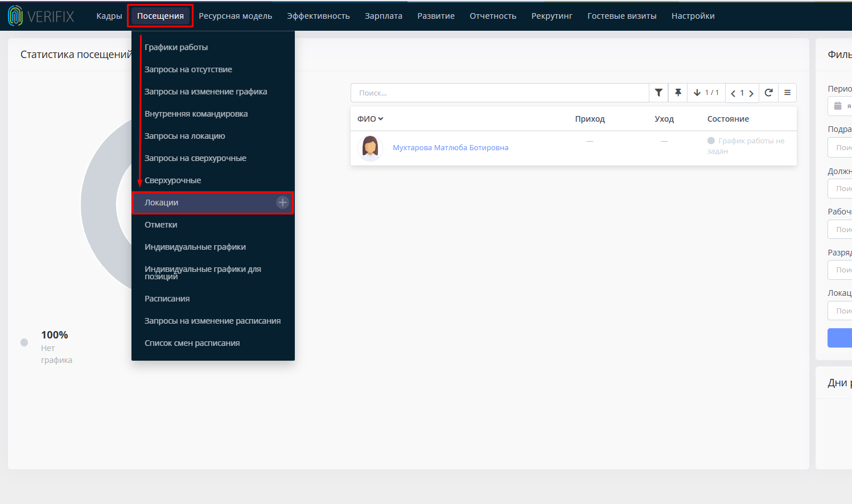This screenshot has width=852, height=504.
Task: Select Запросы на сверхурочные entry
Action: [213, 158]
